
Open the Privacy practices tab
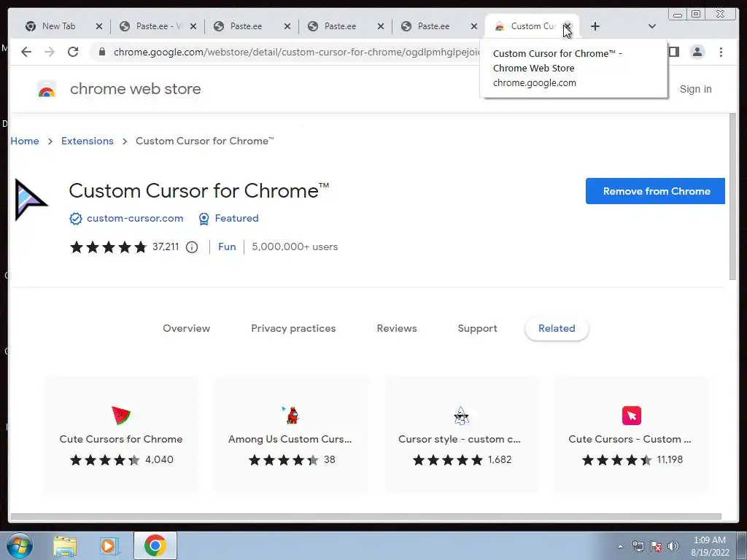click(x=293, y=329)
